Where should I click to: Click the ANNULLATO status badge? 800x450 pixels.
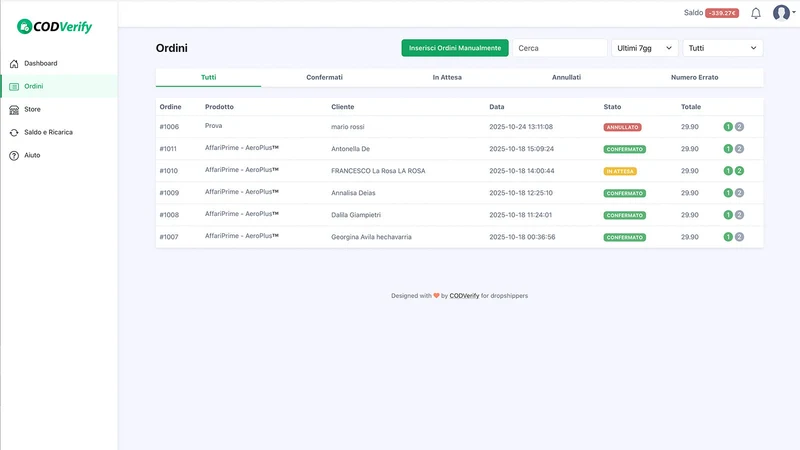click(x=622, y=127)
